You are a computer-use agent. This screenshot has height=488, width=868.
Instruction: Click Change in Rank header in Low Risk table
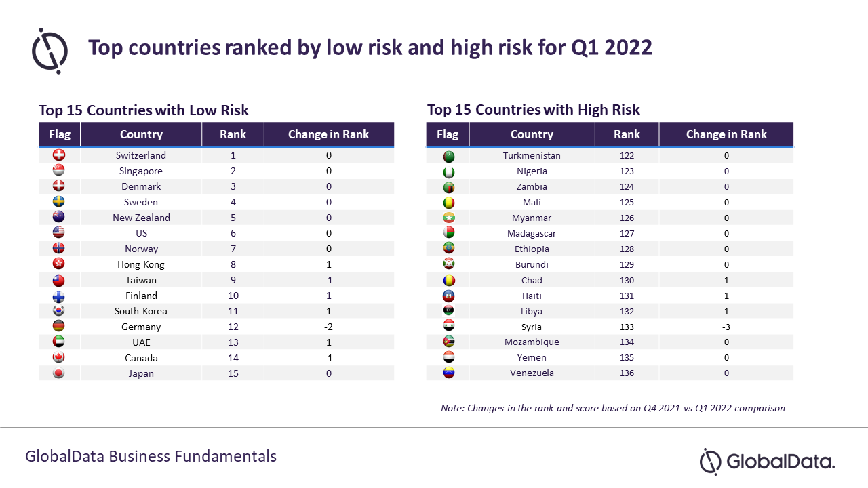click(x=329, y=134)
